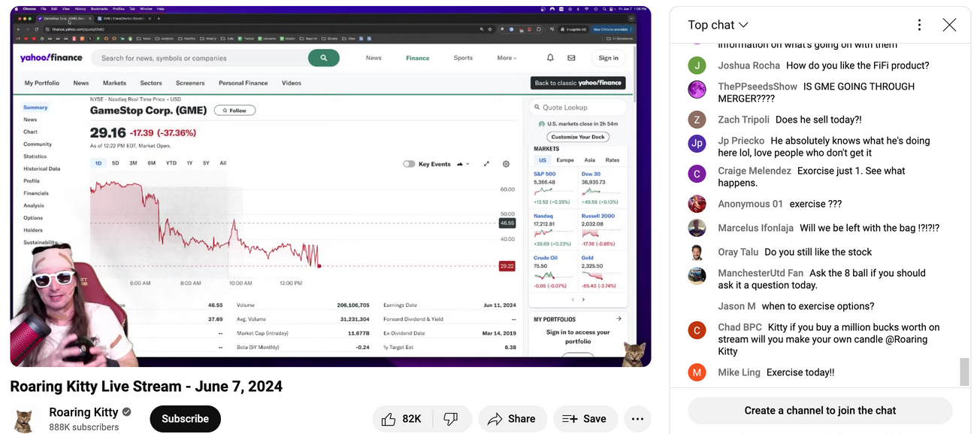Open chat options vertical dots menu
The height and width of the screenshot is (434, 980).
(x=918, y=25)
